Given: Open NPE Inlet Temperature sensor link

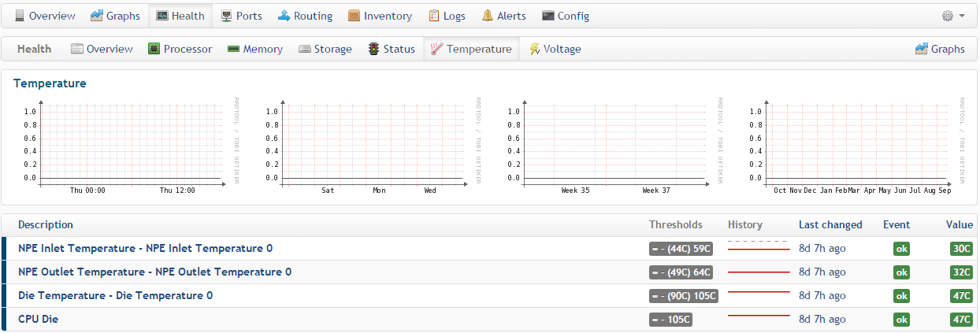Looking at the screenshot, I should (x=145, y=248).
